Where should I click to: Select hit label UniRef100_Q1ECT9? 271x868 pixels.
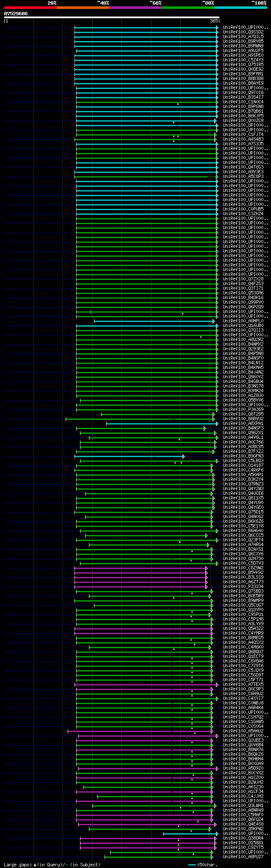click(x=243, y=656)
